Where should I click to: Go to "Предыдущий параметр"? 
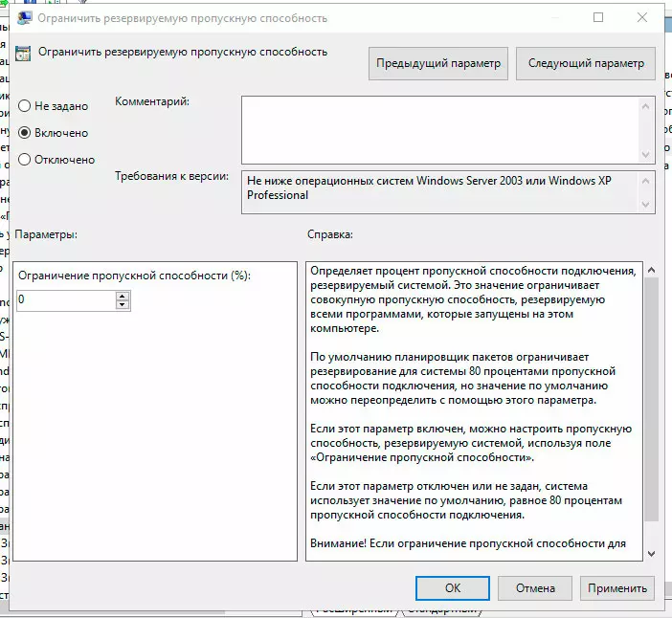tap(437, 64)
